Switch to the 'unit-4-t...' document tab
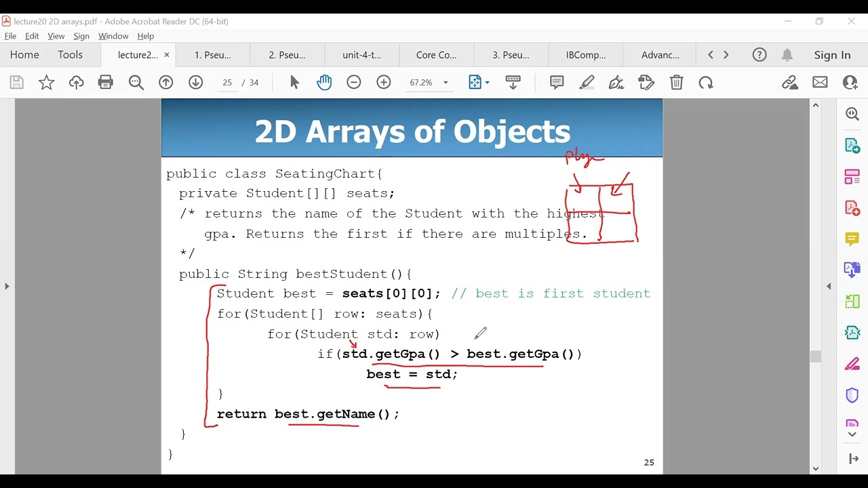Screen dimensions: 868x488 click(362, 55)
